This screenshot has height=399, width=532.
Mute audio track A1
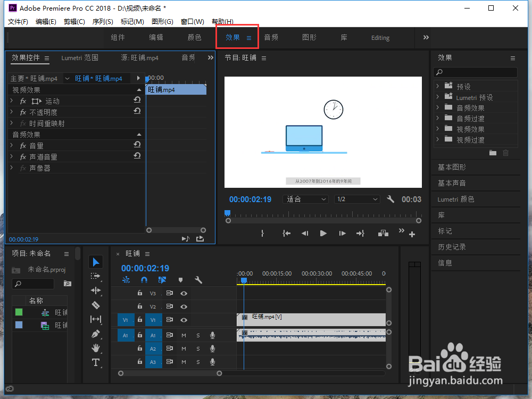[184, 336]
